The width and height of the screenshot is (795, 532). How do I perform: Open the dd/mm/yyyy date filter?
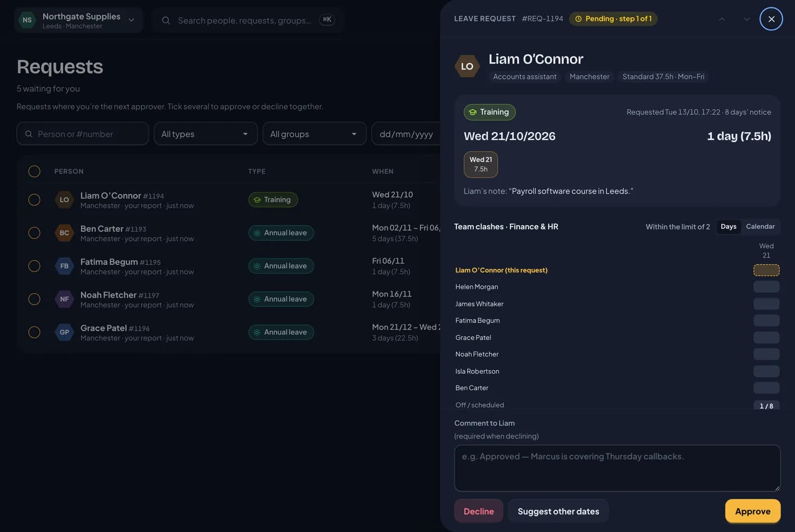point(406,134)
